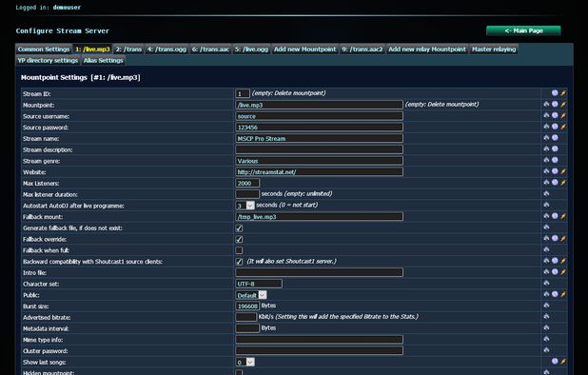Click the lightning bolt icon in Website row
Viewport: 588px width, 375px height.
563,171
